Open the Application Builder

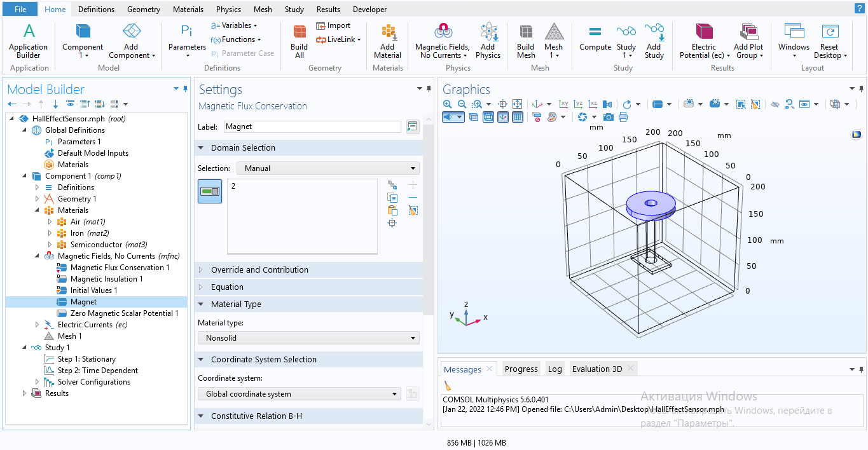[x=29, y=41]
